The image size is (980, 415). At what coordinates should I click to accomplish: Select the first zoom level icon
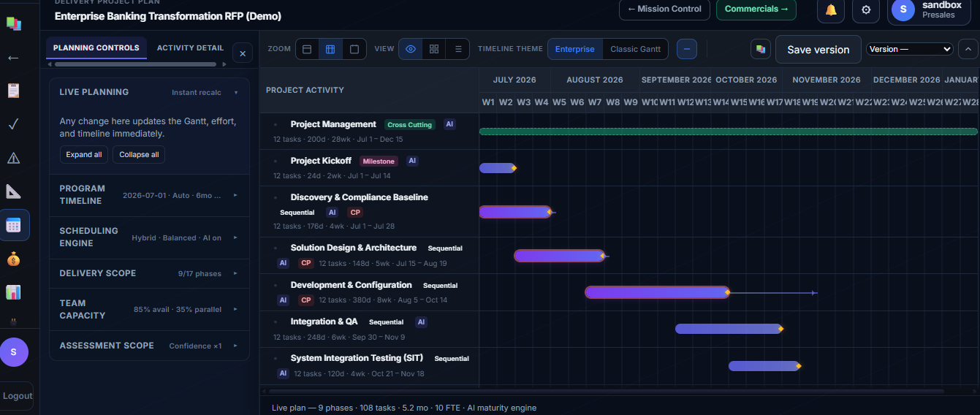point(307,49)
